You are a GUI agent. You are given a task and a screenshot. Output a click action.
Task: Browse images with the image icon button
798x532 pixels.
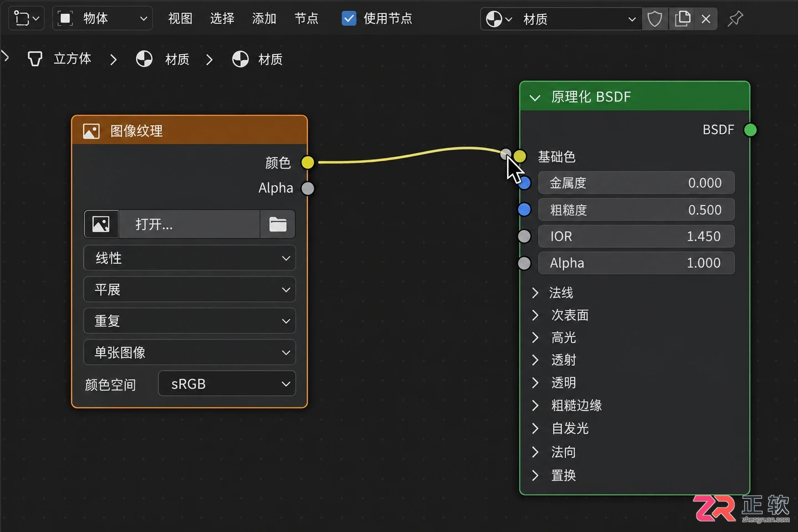[x=101, y=224]
